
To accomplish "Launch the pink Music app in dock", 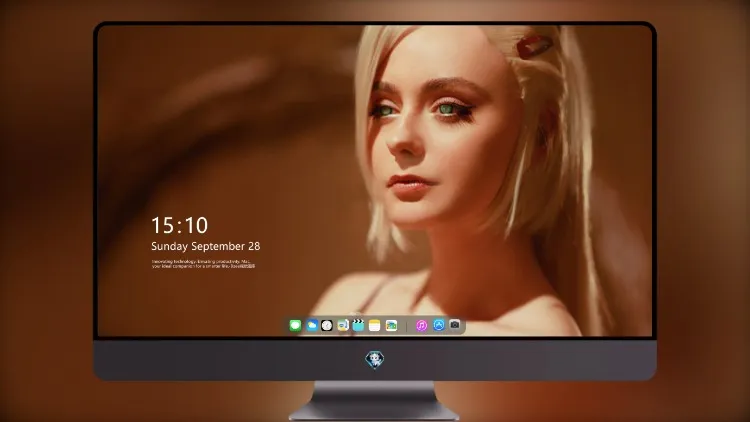I will coord(421,325).
